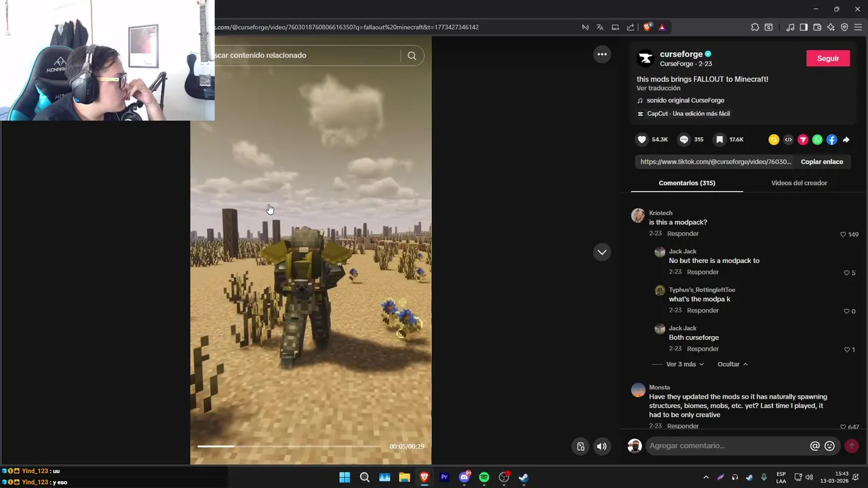Click the browser address bar URL
The width and height of the screenshot is (868, 488).
pos(347,27)
